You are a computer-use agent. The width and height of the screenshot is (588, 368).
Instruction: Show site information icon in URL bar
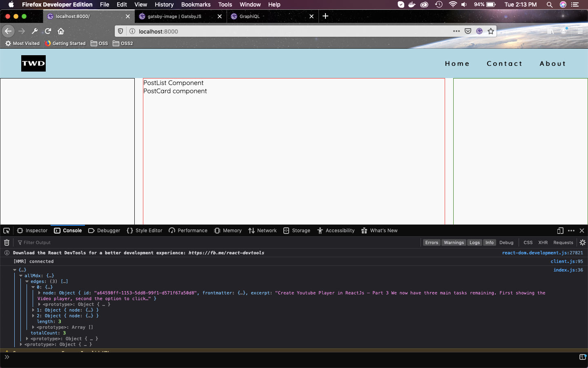tap(132, 31)
